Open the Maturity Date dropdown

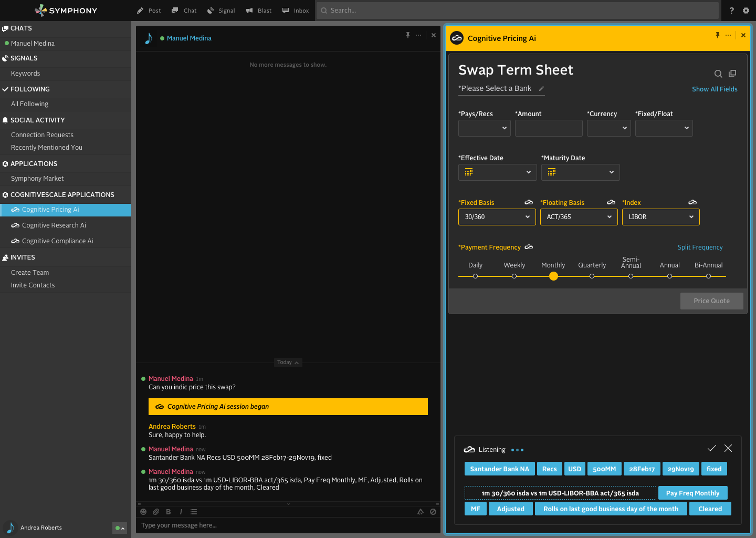[x=581, y=172]
